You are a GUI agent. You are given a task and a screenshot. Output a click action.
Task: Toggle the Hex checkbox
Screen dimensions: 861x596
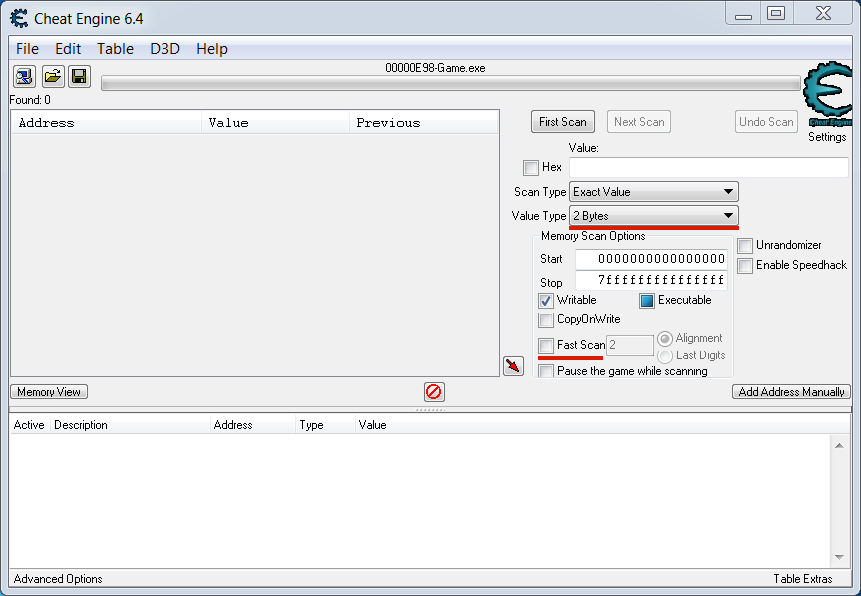coord(531,168)
